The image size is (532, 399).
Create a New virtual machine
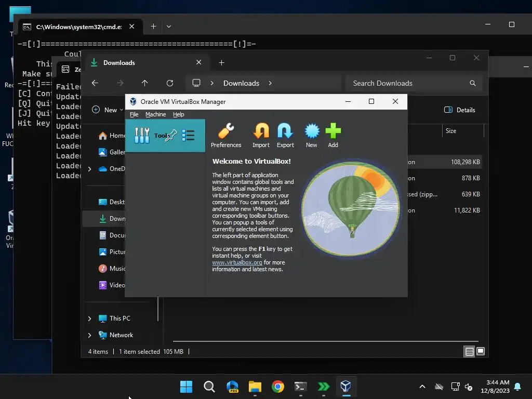tap(312, 136)
